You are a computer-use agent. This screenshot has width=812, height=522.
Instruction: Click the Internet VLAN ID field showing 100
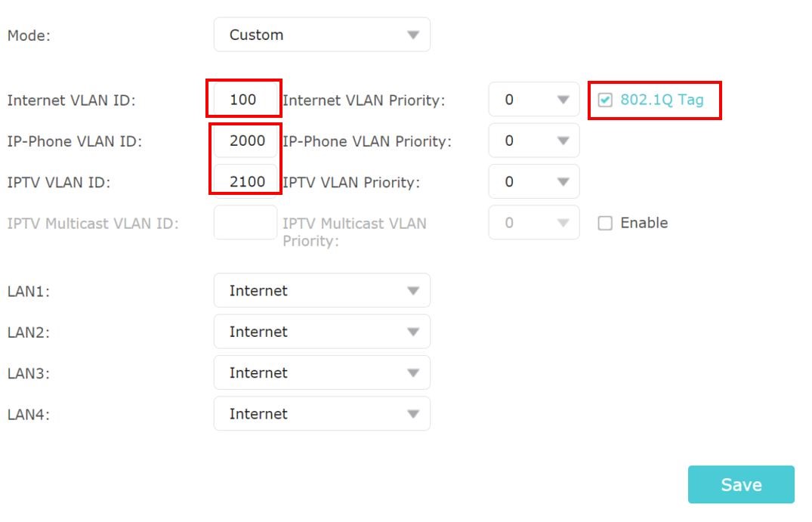[x=243, y=99]
